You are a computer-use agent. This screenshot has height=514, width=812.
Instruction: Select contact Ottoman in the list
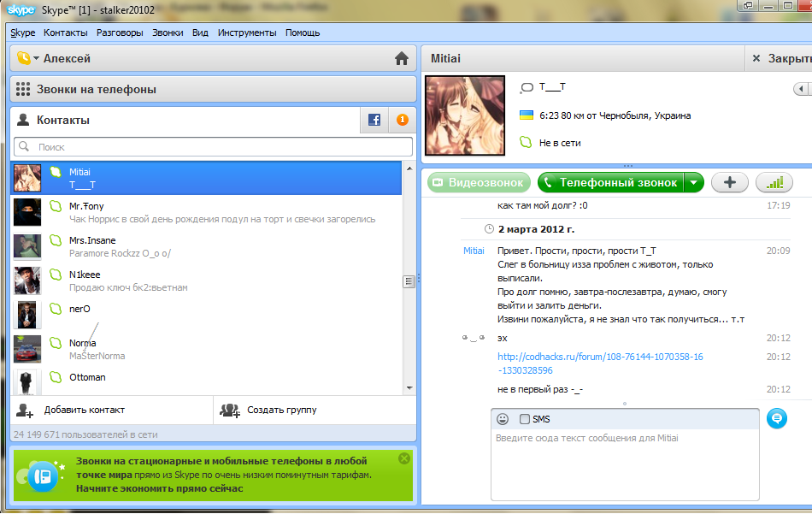(x=206, y=381)
